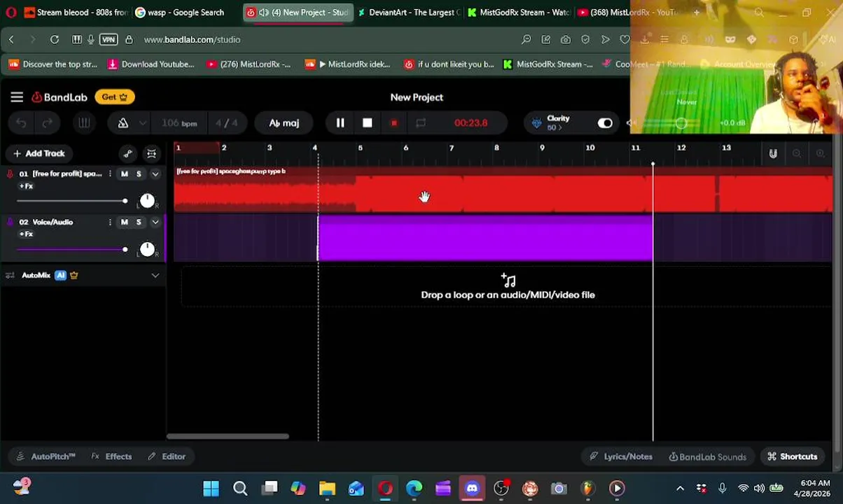Click the horizontal timeline scrollbar
Image resolution: width=843 pixels, height=504 pixels.
228,436
